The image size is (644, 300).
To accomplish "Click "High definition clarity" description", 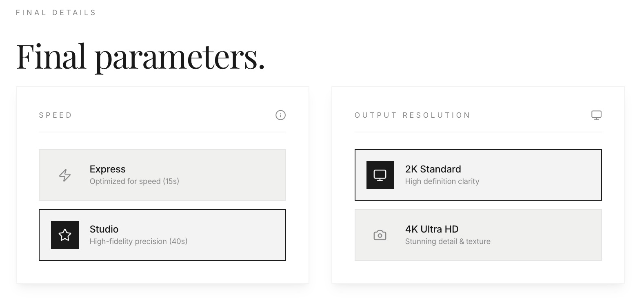I will pos(442,181).
